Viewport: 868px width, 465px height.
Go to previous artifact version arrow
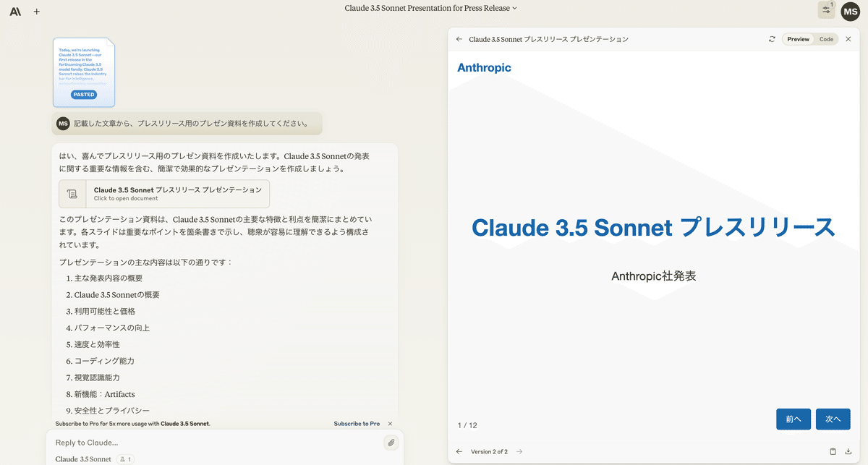[459, 451]
